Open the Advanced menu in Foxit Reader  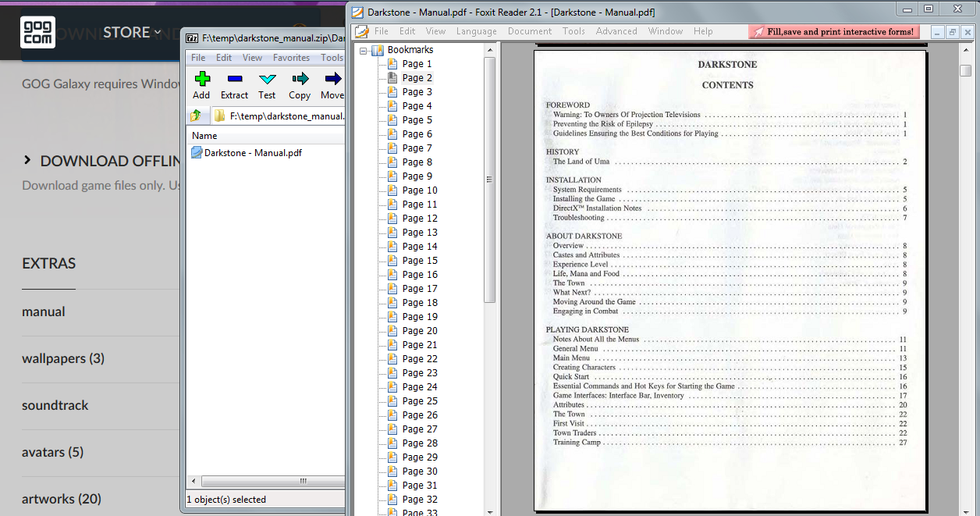[x=616, y=31]
